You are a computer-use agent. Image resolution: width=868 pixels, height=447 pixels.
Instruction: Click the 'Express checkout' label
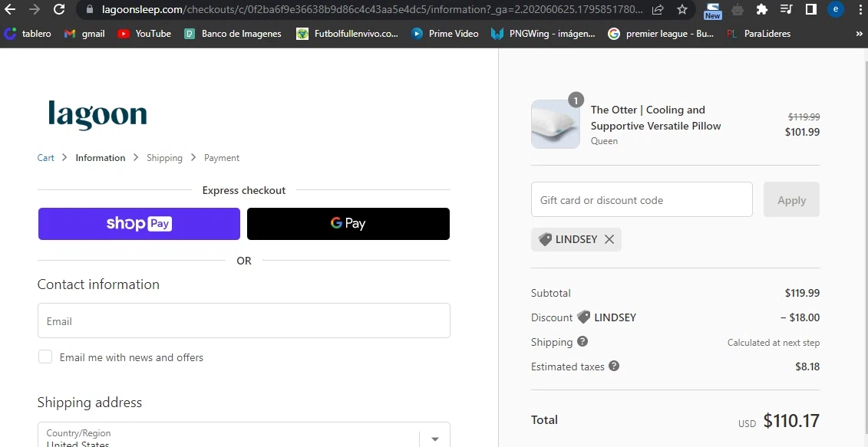[243, 190]
